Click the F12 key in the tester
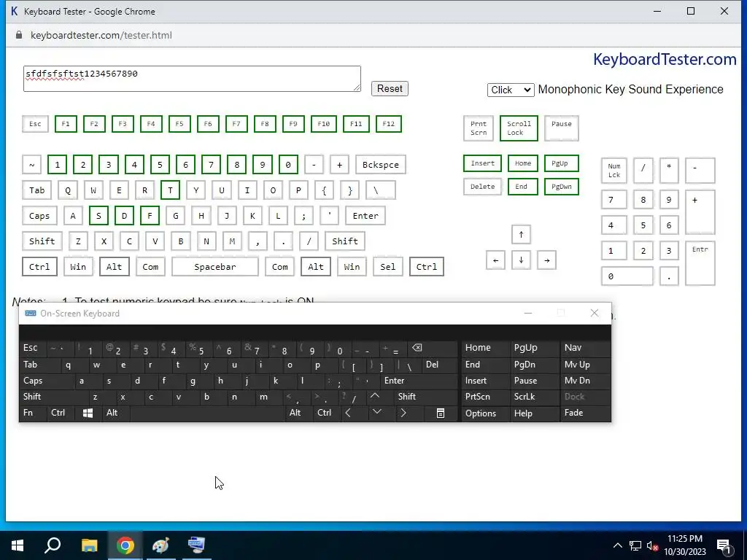The width and height of the screenshot is (747, 560). (389, 124)
